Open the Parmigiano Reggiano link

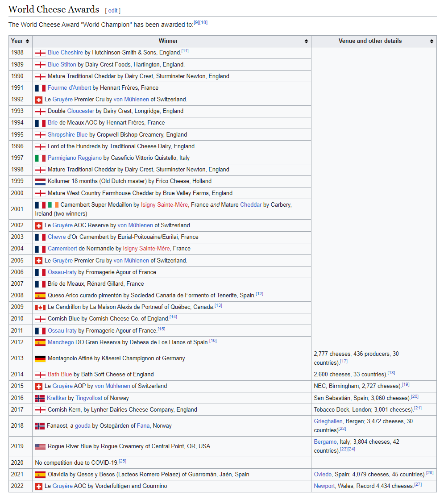pos(75,158)
